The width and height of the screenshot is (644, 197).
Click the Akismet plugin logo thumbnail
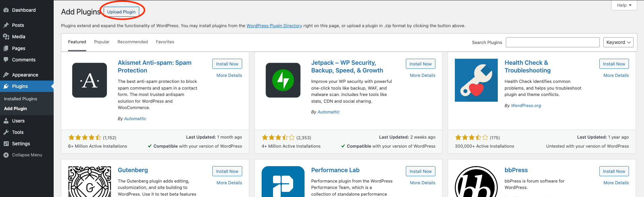pos(90,80)
